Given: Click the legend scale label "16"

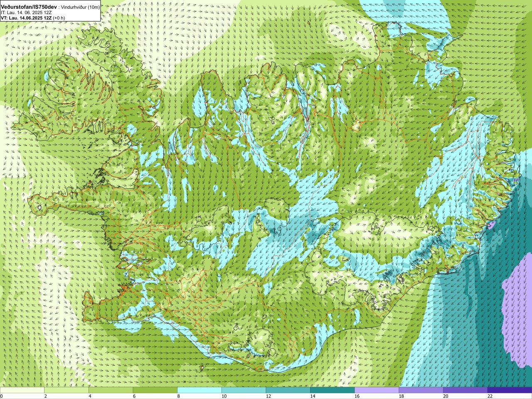Looking at the screenshot, I should [x=357, y=396].
